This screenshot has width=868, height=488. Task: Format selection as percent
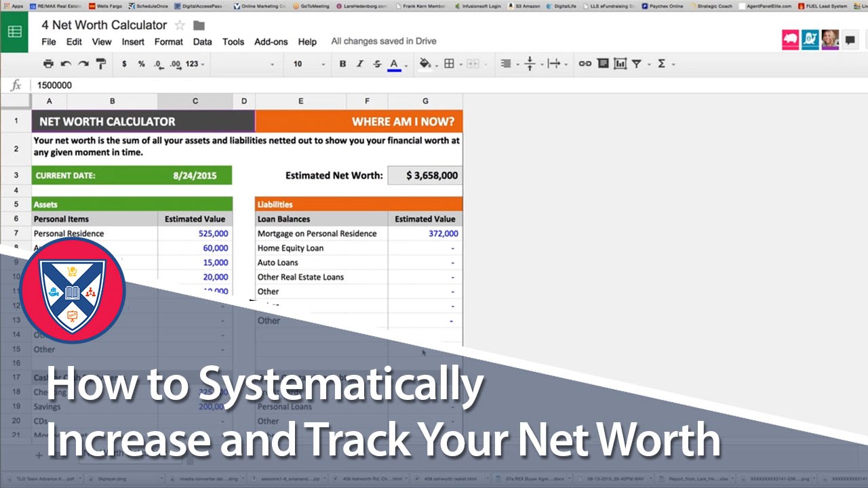click(141, 64)
